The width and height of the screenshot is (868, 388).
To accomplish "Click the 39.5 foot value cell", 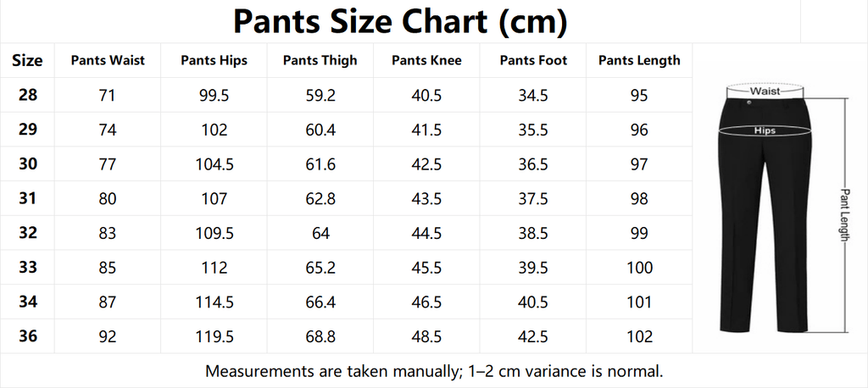I will point(533,268).
